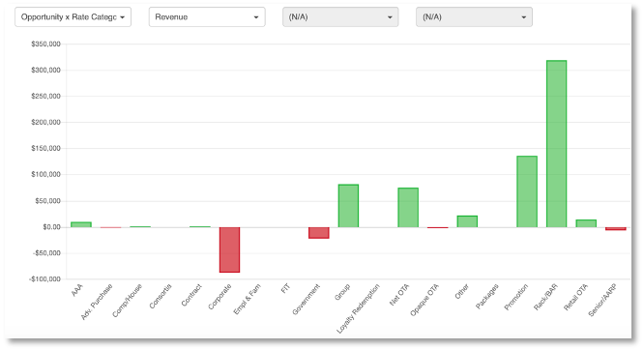Screen dimensions: 644x350
Task: Click the $0.00 y-axis value
Action: pos(52,227)
